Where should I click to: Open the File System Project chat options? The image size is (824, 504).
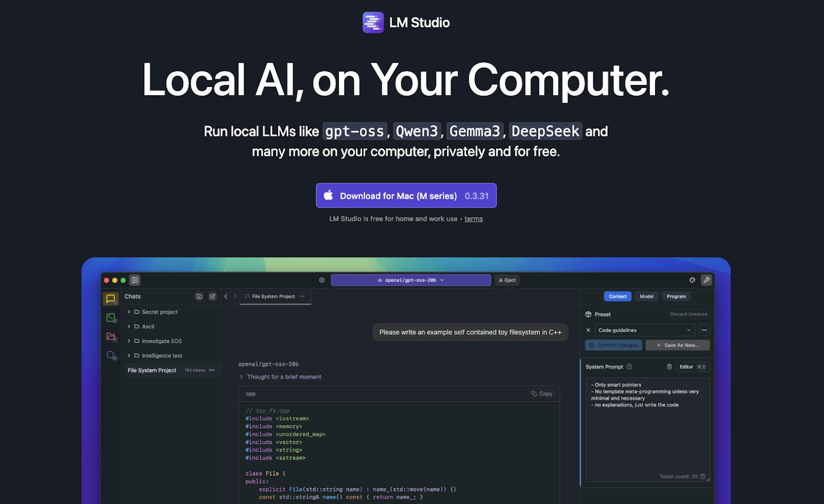point(212,370)
